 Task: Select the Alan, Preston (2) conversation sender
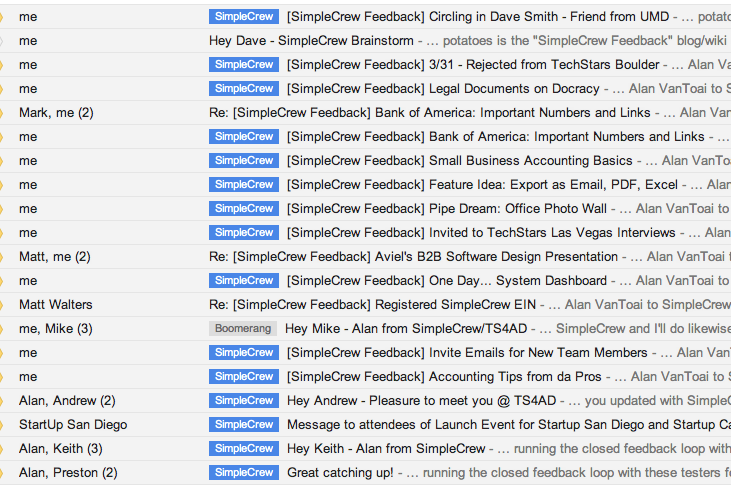coord(68,473)
